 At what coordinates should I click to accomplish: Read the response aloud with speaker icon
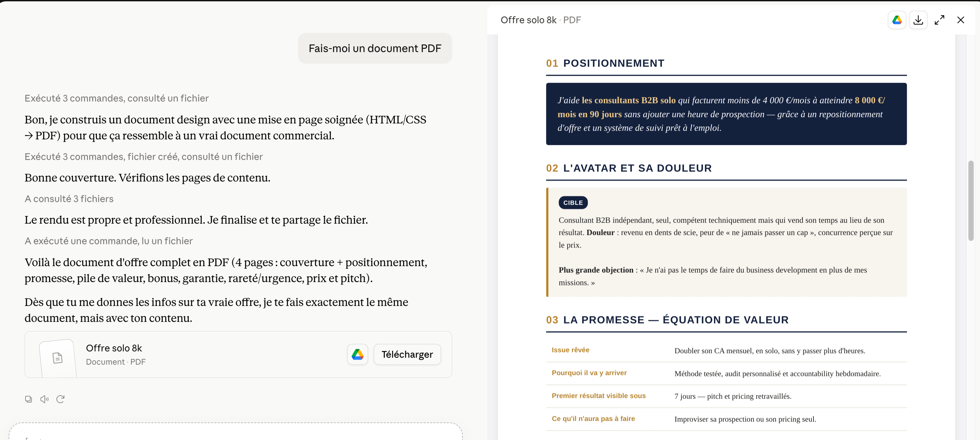[x=44, y=399]
